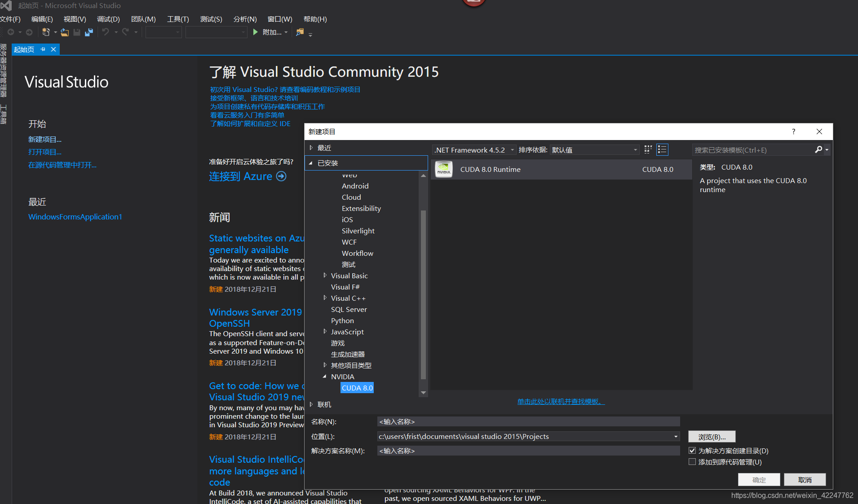Click the save all toolbar icon
This screenshot has width=858, height=504.
point(89,32)
